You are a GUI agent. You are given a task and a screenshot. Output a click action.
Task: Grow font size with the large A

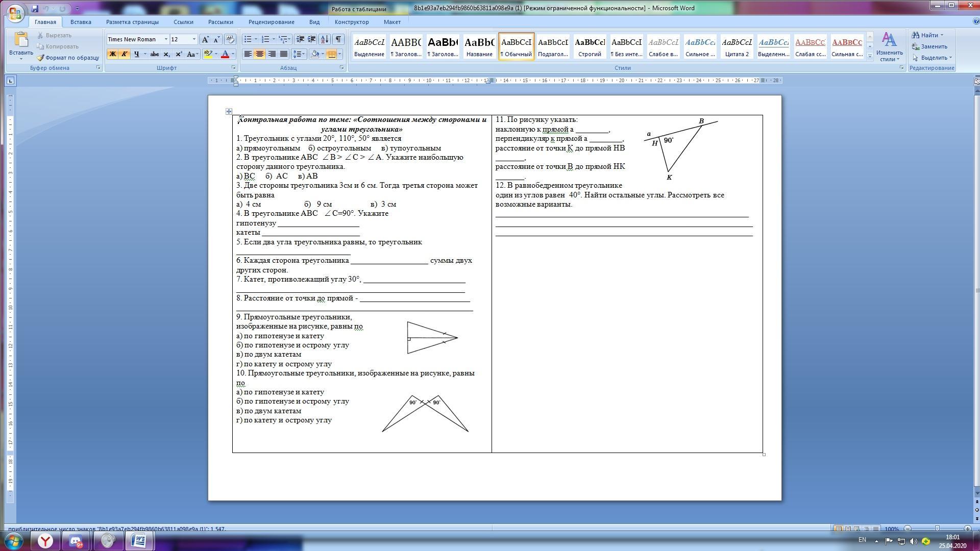click(x=205, y=39)
